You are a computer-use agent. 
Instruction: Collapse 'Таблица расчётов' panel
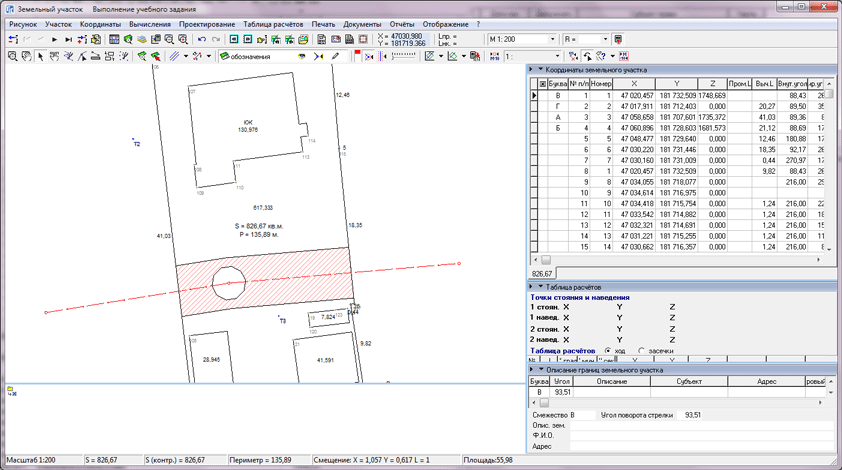pyautogui.click(x=540, y=287)
